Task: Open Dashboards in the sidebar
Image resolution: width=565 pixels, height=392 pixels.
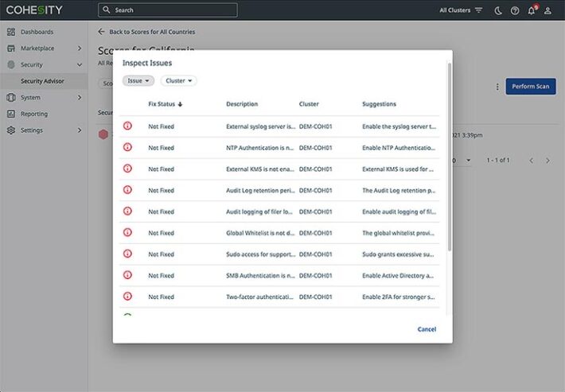Action: pyautogui.click(x=37, y=32)
